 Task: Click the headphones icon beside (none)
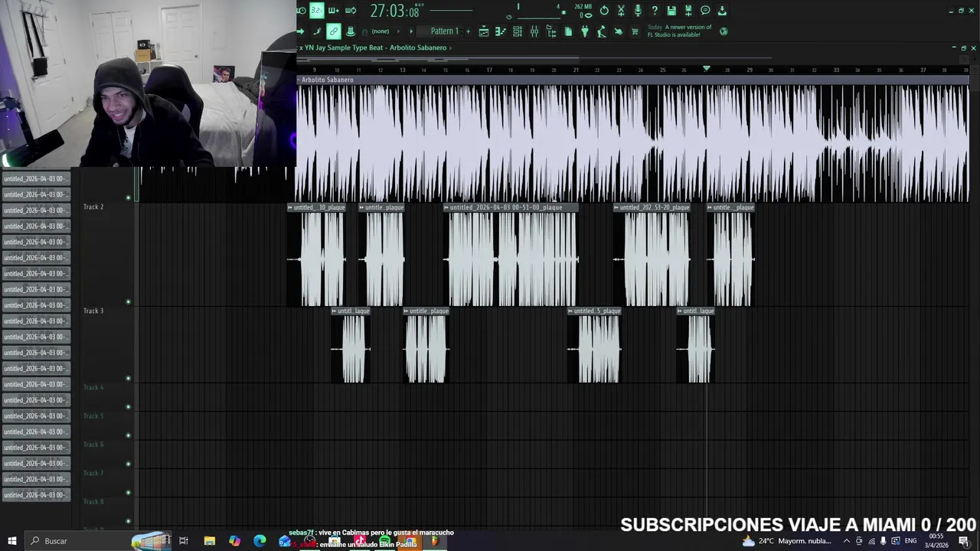coord(364,31)
